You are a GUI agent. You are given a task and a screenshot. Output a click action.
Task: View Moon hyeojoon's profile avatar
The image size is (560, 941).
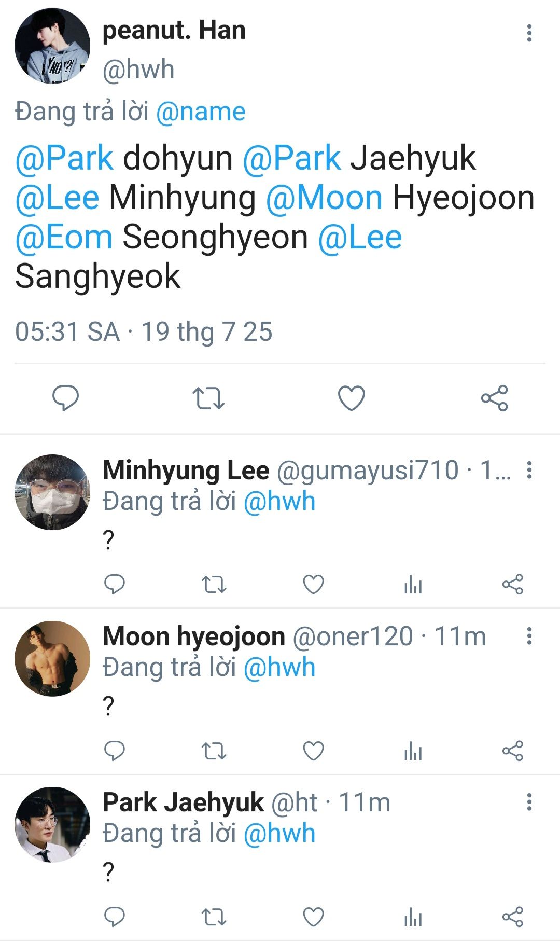pyautogui.click(x=52, y=658)
